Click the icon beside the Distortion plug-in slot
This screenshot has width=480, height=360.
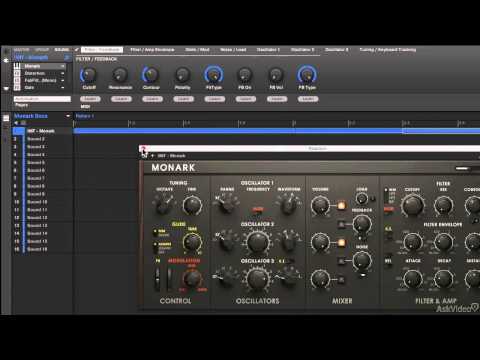17,73
